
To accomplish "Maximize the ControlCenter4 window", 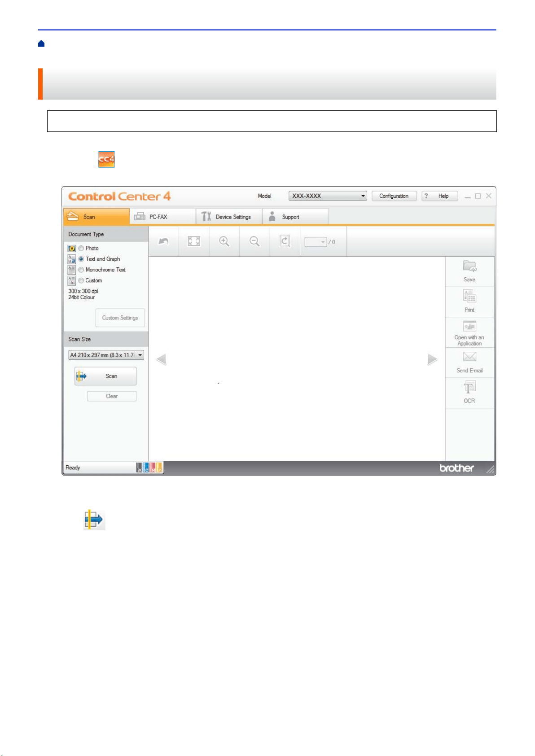I will click(478, 196).
